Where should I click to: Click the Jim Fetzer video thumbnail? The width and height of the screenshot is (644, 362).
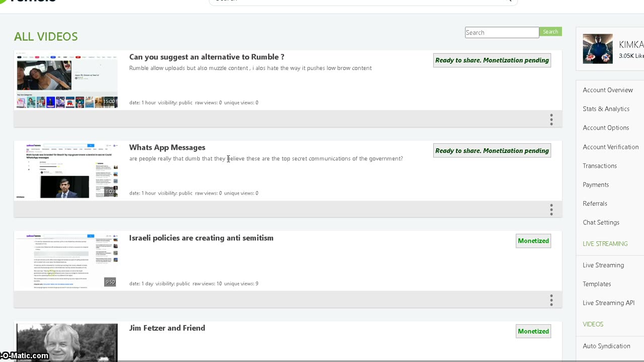[x=67, y=342]
